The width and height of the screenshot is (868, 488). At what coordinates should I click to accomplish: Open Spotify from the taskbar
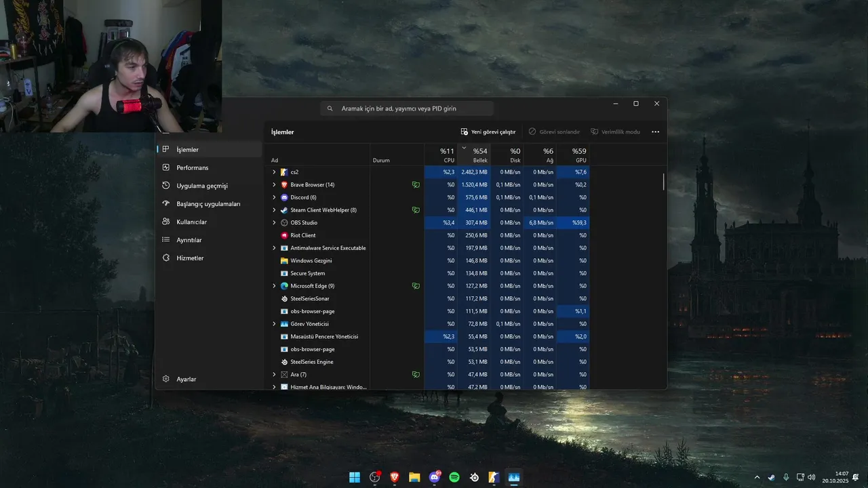454,477
